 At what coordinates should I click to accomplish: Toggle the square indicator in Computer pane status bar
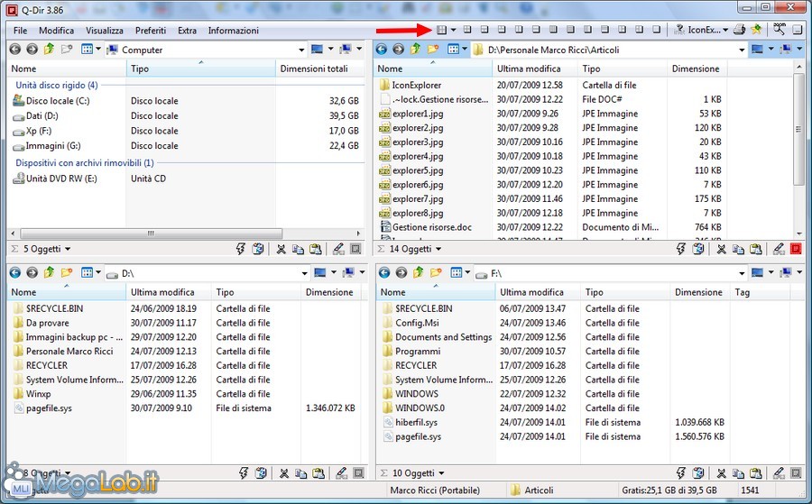coord(355,250)
